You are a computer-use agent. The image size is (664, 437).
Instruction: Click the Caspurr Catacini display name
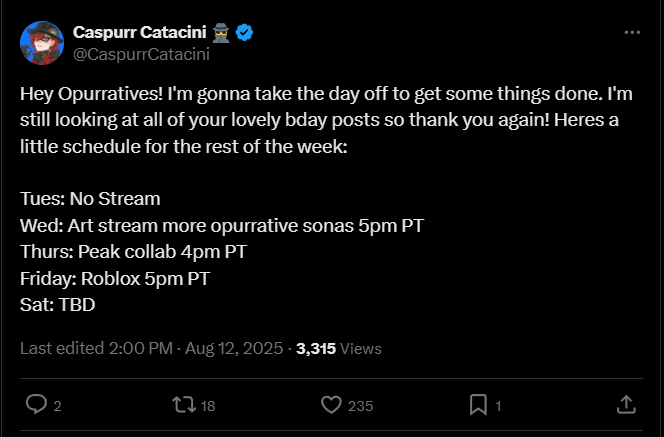pyautogui.click(x=138, y=32)
